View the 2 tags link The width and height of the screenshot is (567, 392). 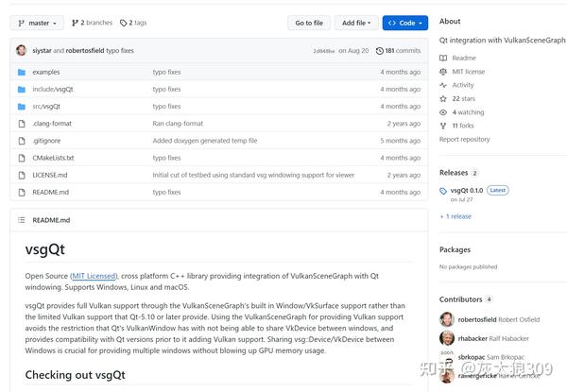click(133, 23)
